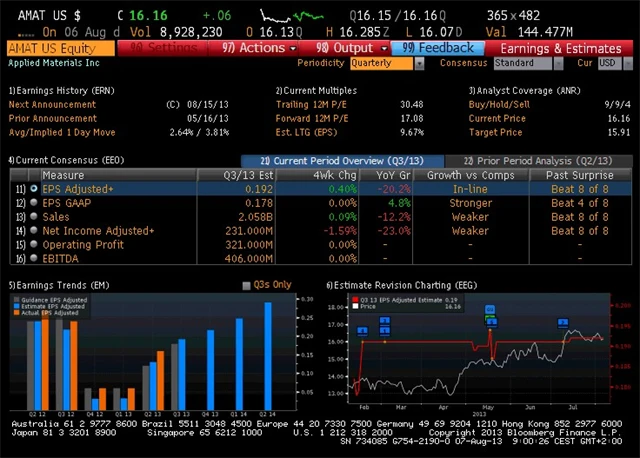
Task: Open the Actions menu
Action: 255,48
